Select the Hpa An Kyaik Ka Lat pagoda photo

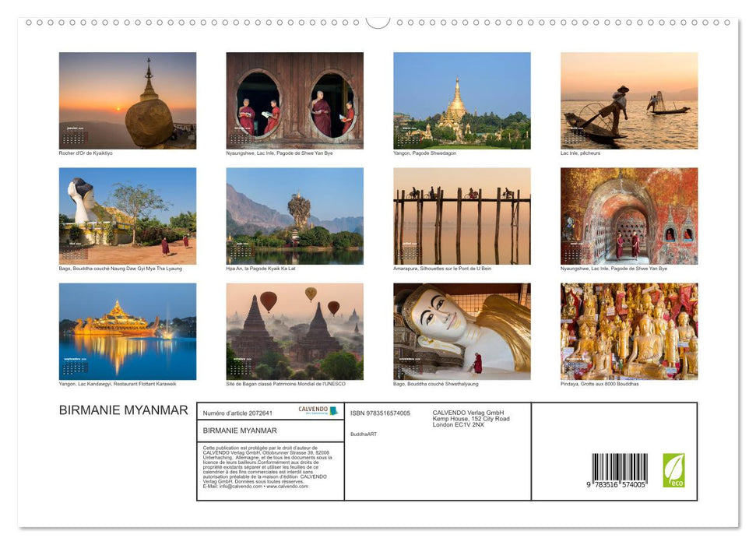coord(294,214)
